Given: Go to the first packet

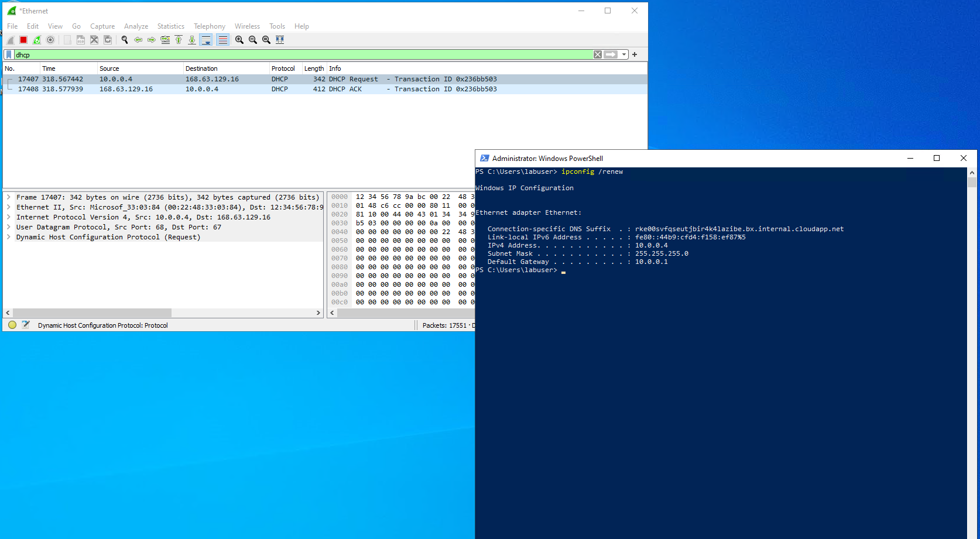Looking at the screenshot, I should tap(179, 39).
